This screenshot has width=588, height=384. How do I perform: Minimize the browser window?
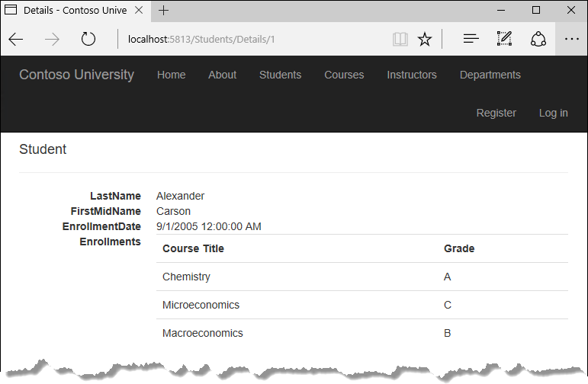501,11
